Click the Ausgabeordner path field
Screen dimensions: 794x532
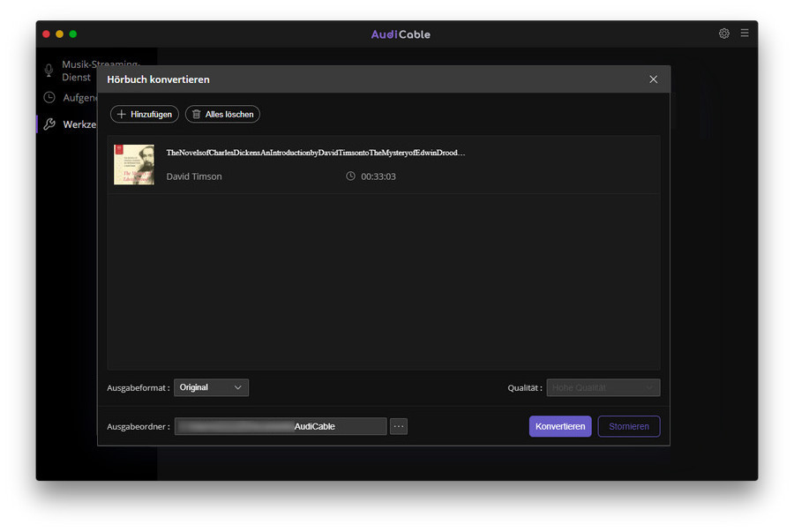[x=281, y=426]
